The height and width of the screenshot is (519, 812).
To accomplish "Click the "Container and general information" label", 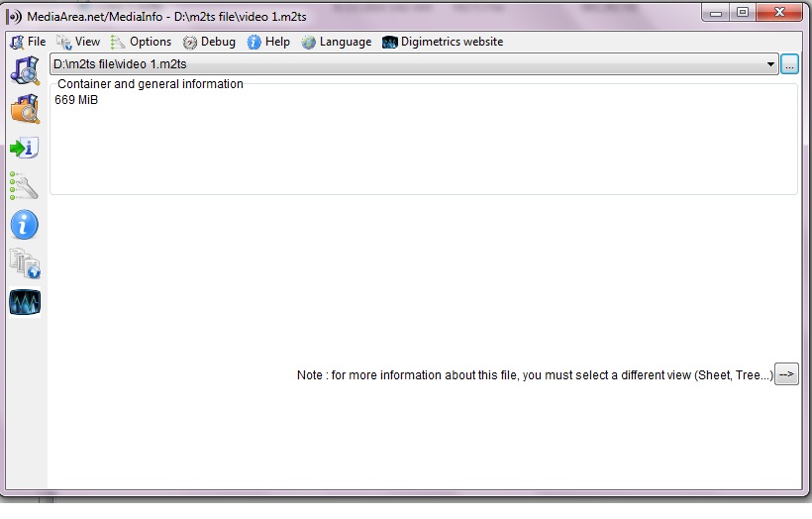I will (151, 84).
